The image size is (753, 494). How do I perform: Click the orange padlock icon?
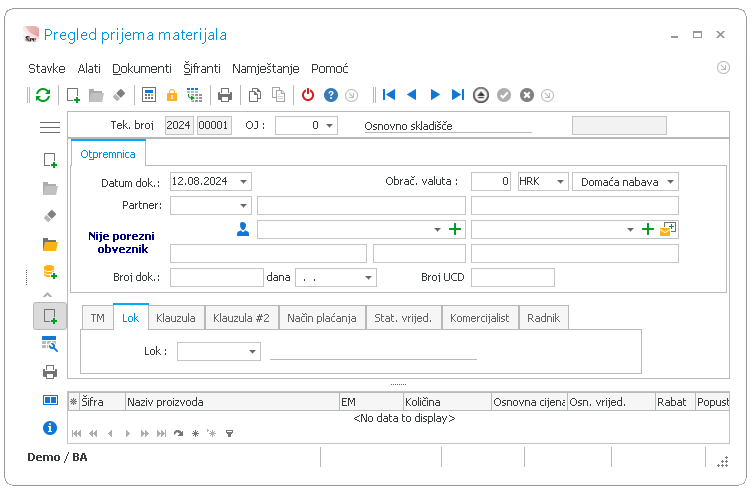(172, 95)
